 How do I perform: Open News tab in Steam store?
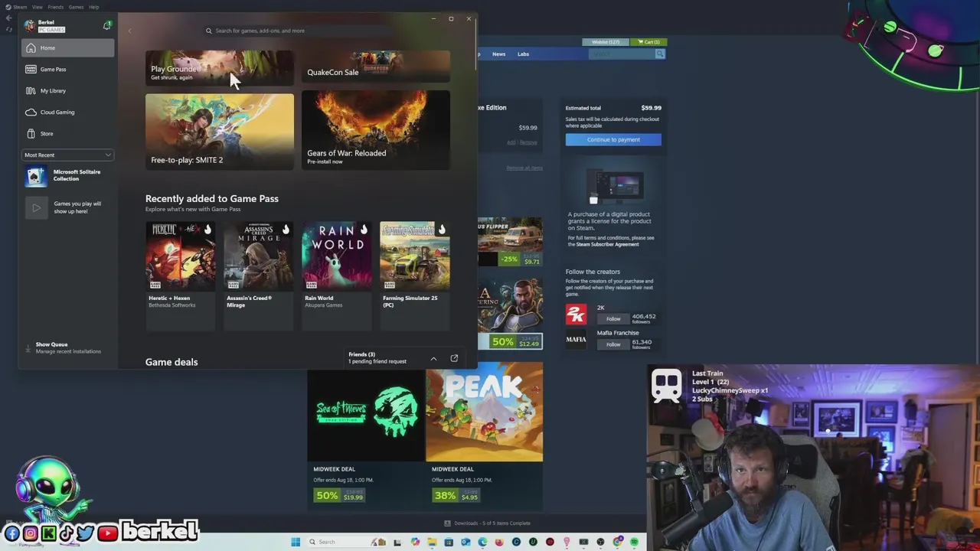click(x=498, y=54)
